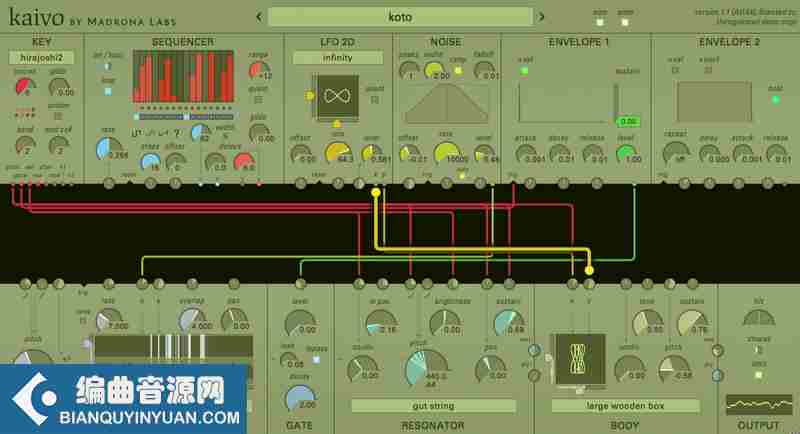800x434 pixels.
Task: Click the Envelope 2 graph display
Action: point(714,102)
